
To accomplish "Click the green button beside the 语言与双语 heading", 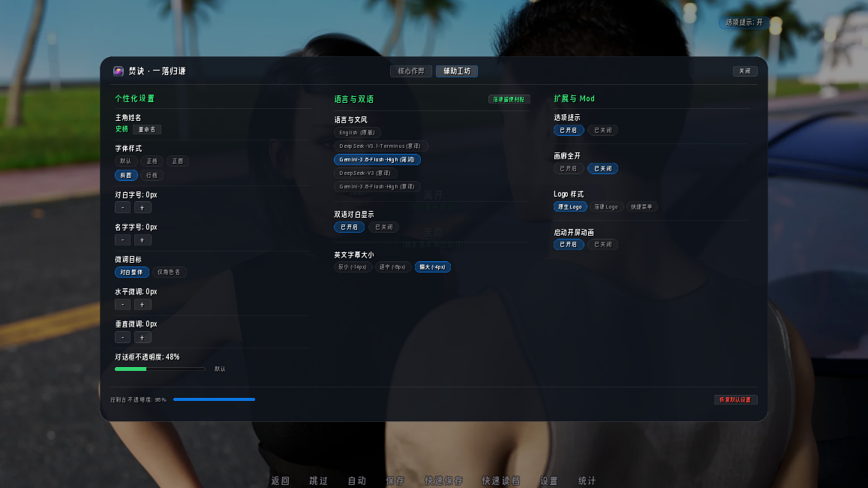I will [509, 100].
